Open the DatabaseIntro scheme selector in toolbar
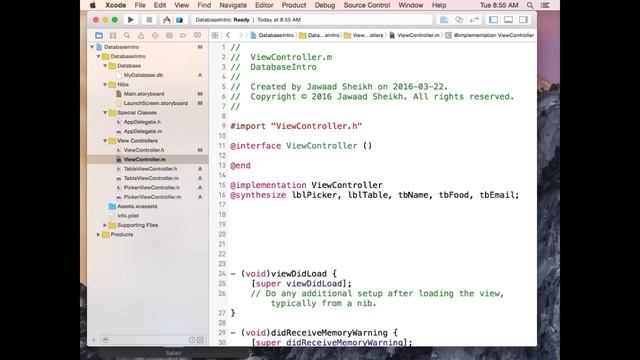640x360 pixels. [167, 20]
